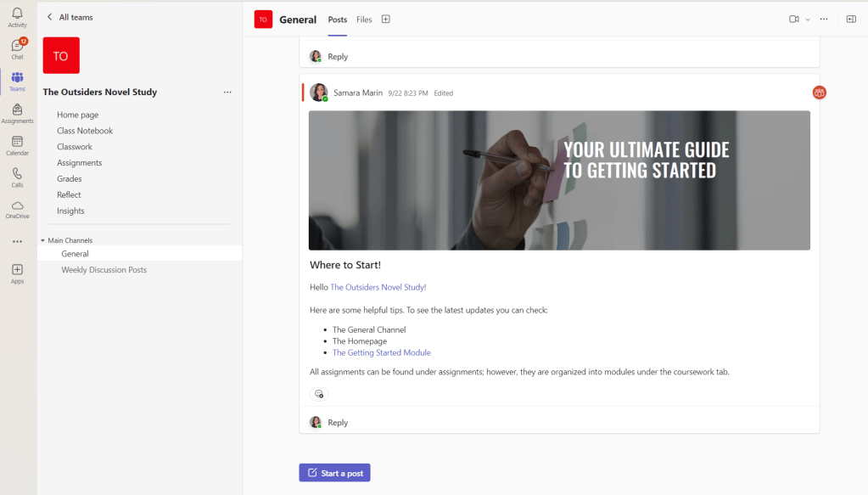Open more options for The Outsiders team

(227, 93)
